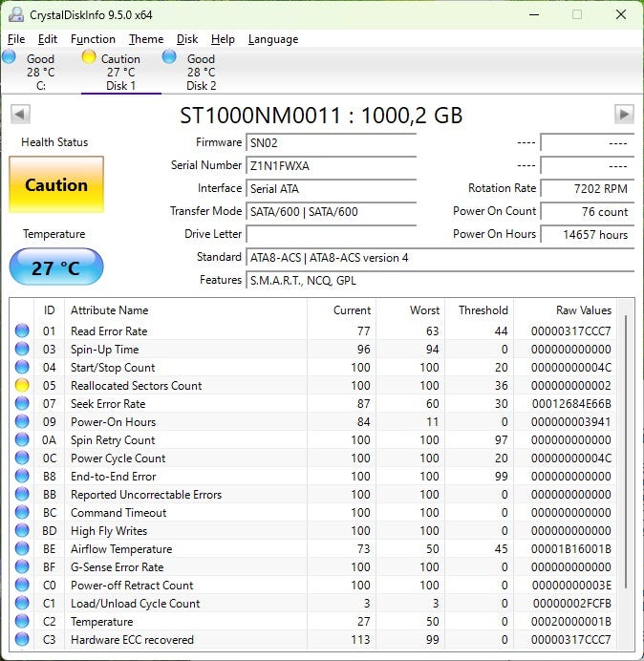The width and height of the screenshot is (644, 661).
Task: Open the Theme menu
Action: [x=146, y=39]
